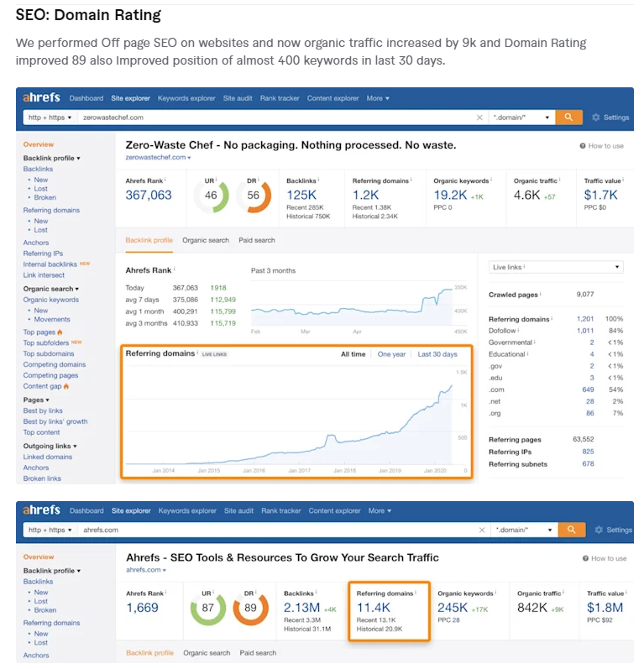This screenshot has height=669, width=644.
Task: Click .com referring domains count 649
Action: point(588,389)
